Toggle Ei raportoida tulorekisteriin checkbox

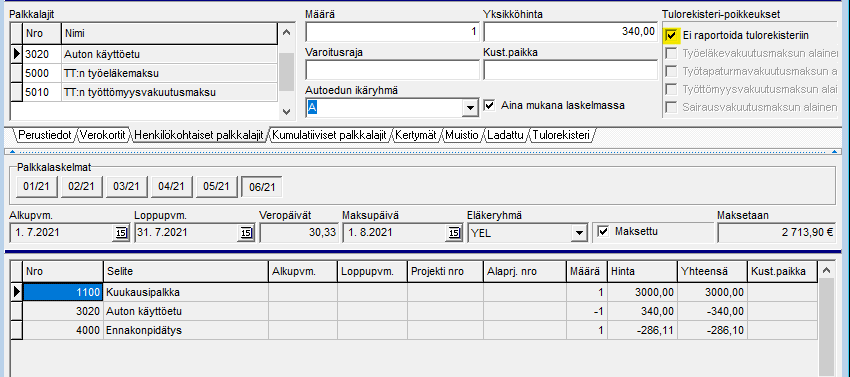[672, 35]
